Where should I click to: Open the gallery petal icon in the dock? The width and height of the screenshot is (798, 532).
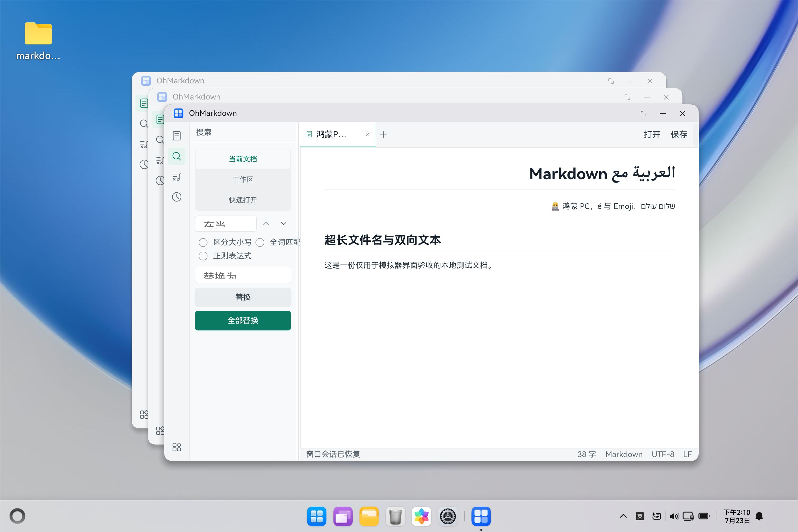tap(422, 516)
